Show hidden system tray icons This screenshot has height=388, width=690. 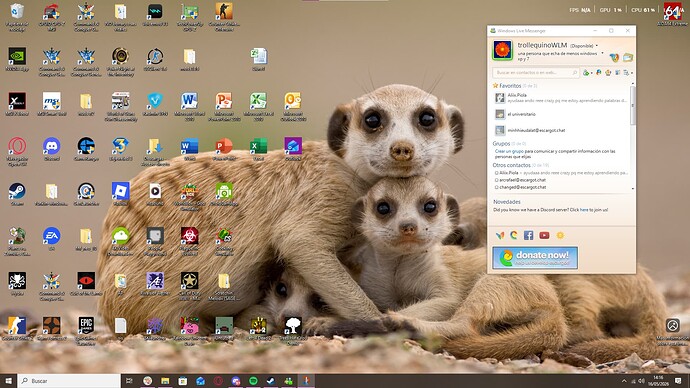[x=624, y=381]
